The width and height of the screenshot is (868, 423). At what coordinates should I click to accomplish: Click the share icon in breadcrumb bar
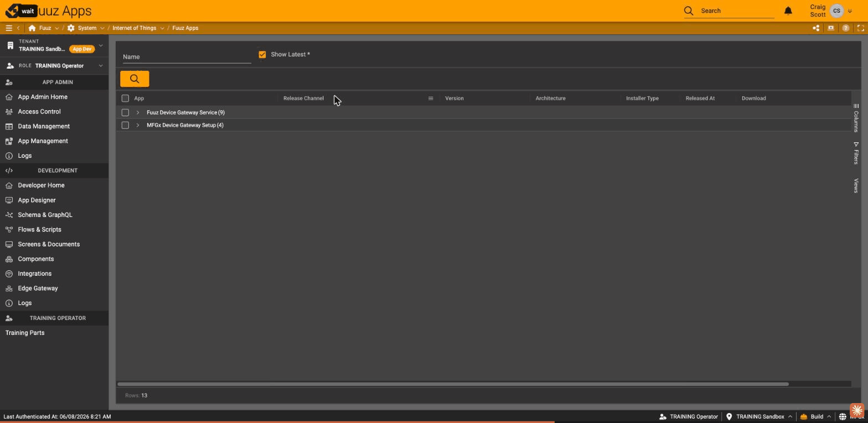click(x=816, y=28)
